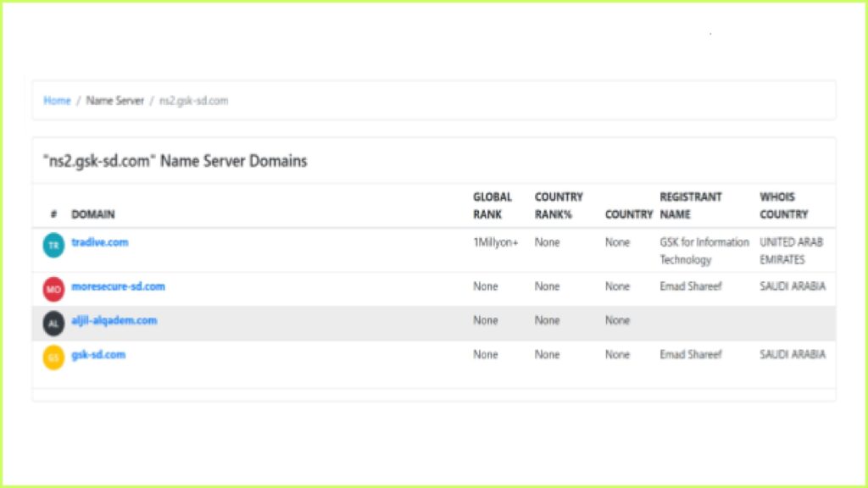
Task: Open the tradive.com domain link
Action: coord(100,242)
